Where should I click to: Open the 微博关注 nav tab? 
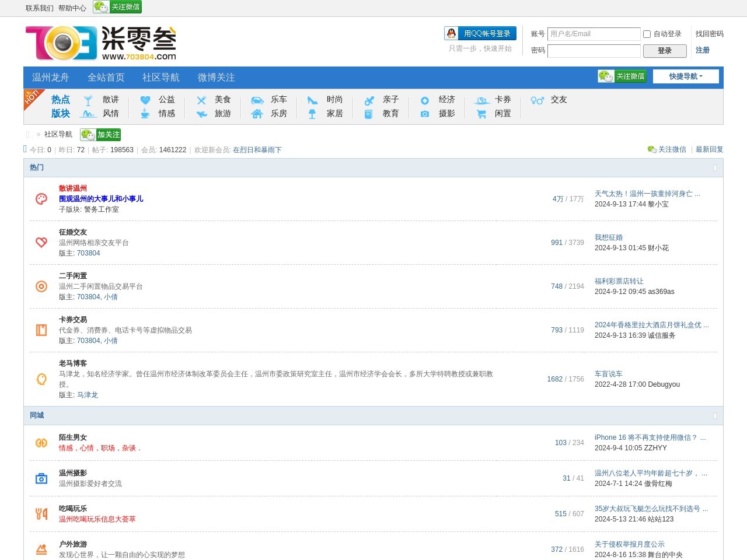[x=216, y=78]
